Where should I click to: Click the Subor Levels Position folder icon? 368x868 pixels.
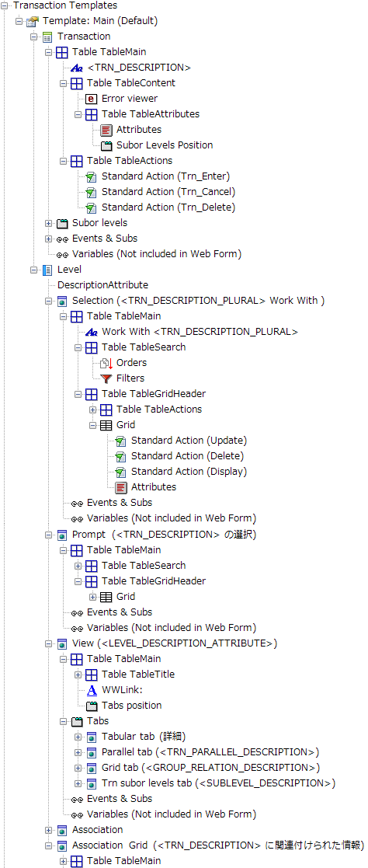[107, 145]
